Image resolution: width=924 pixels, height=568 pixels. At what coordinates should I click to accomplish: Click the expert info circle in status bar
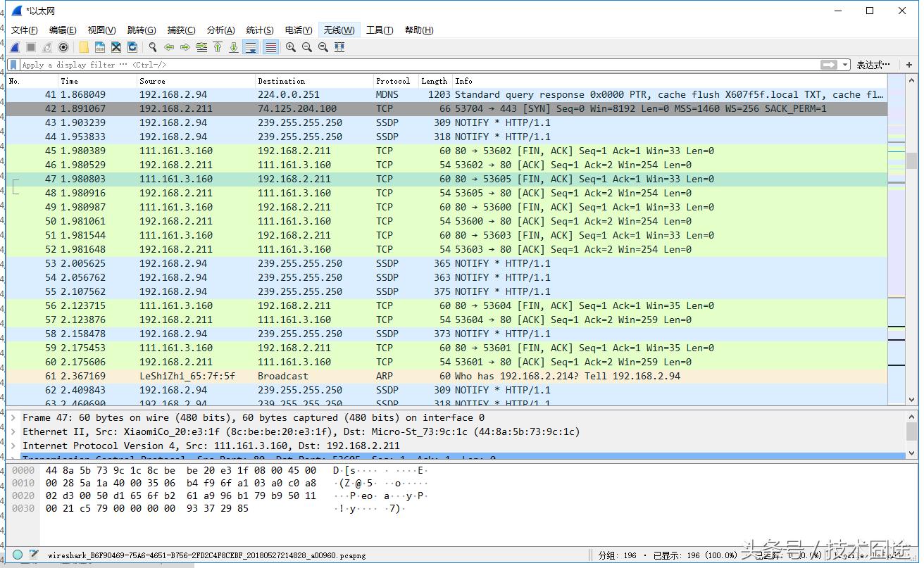point(18,555)
